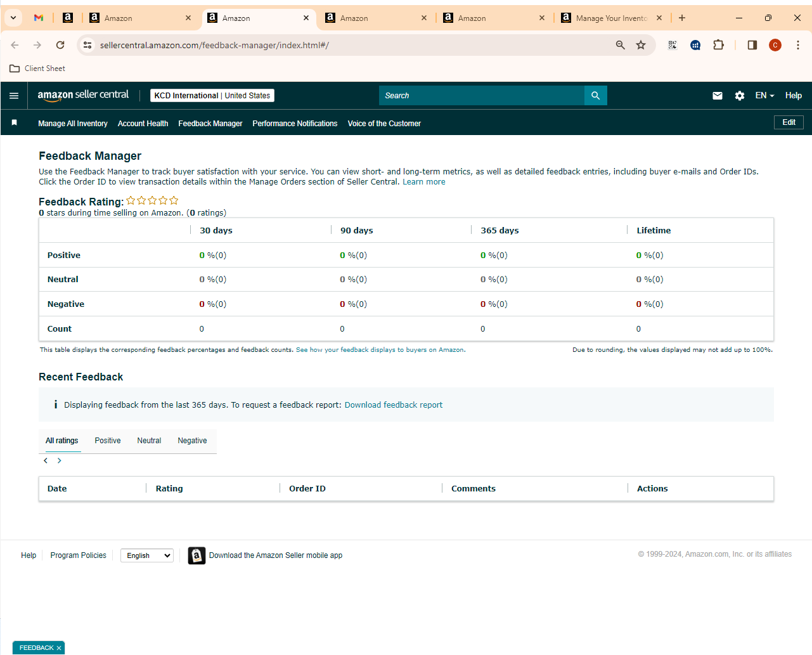Click the Learn more link
Viewport: 812px width, 655px height.
coord(424,182)
